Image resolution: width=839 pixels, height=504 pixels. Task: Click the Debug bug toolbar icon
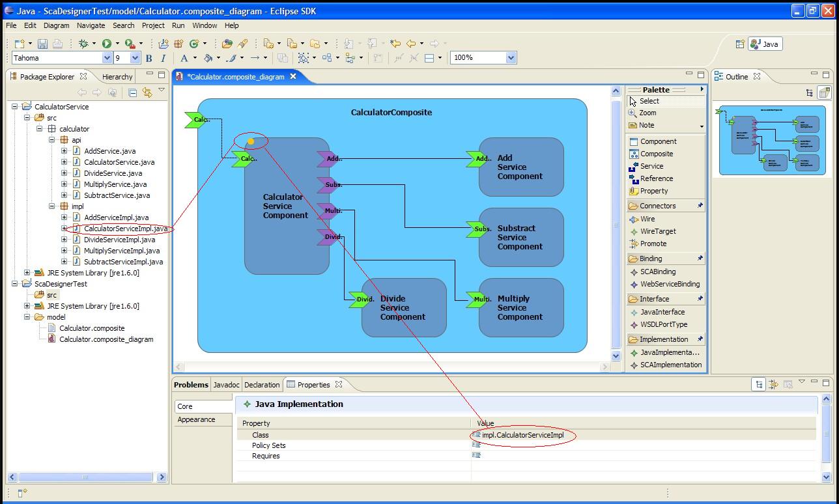coord(83,44)
